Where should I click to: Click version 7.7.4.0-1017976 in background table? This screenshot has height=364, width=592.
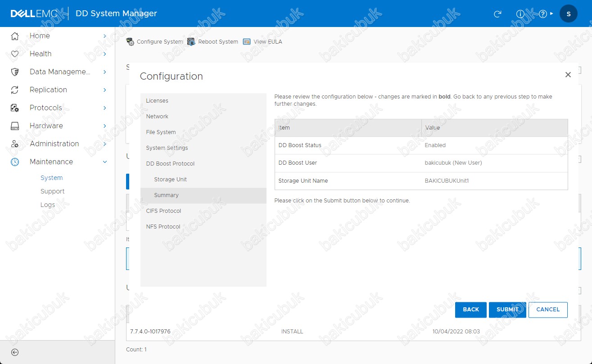pos(150,332)
